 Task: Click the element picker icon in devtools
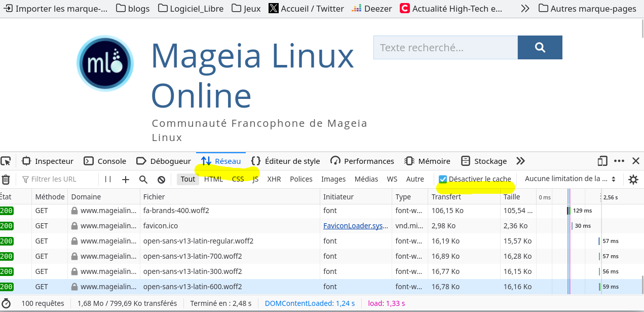coord(6,161)
